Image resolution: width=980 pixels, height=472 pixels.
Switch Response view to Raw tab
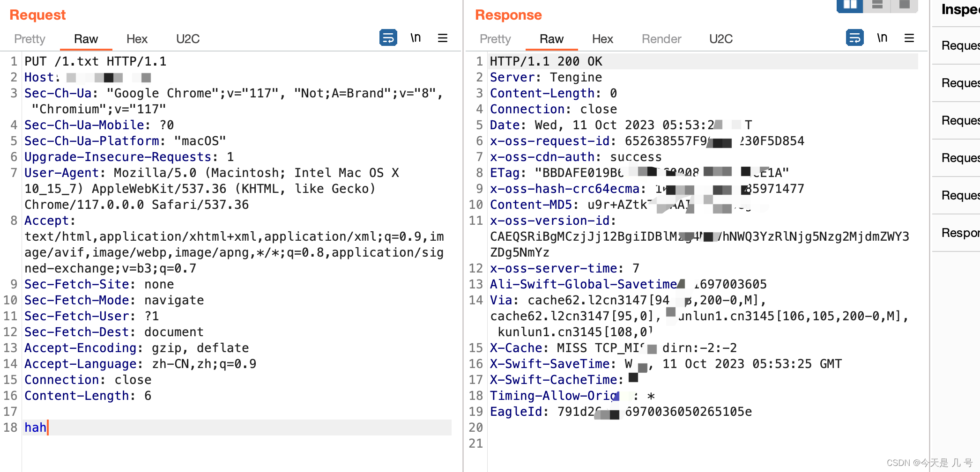click(x=551, y=39)
